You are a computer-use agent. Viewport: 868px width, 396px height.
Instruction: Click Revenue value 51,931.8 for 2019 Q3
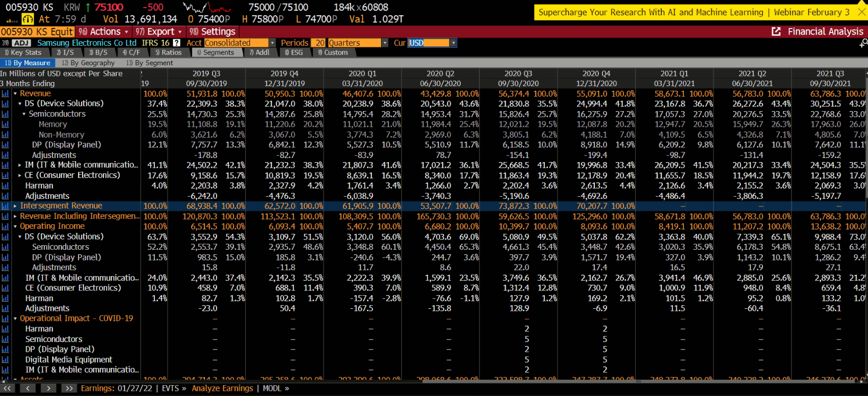coord(202,94)
